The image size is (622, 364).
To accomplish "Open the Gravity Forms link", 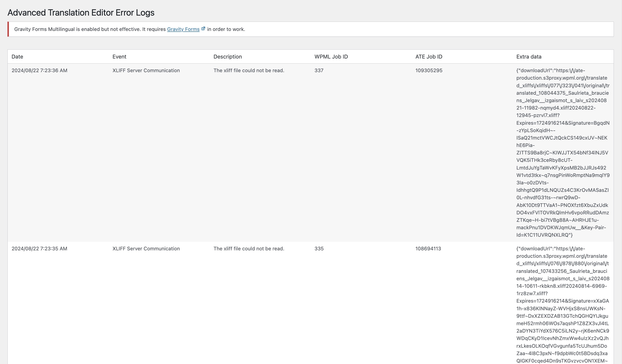I will tap(183, 29).
